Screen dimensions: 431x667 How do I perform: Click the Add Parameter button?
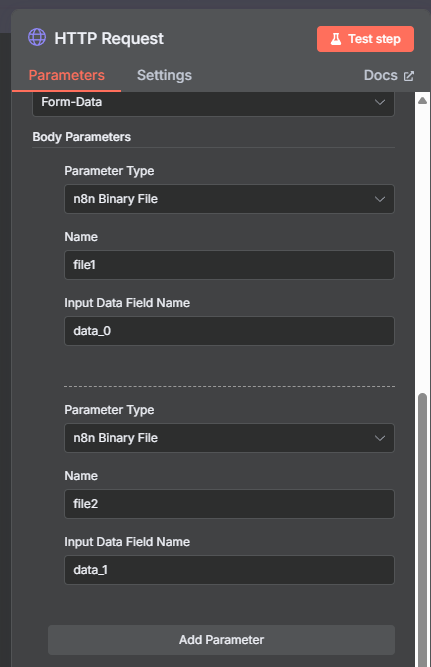(221, 640)
